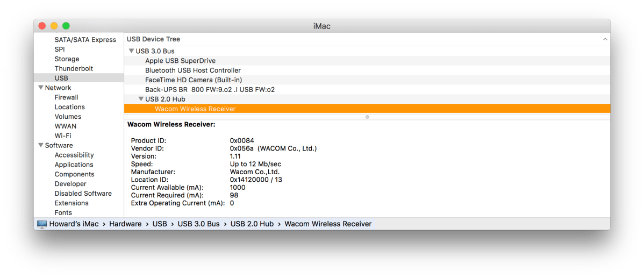Select Apple USB SuperDrive device

point(180,61)
